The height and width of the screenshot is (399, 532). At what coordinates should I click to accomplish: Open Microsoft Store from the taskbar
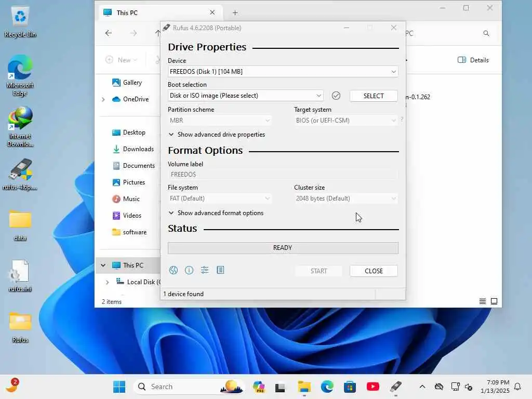pyautogui.click(x=350, y=387)
